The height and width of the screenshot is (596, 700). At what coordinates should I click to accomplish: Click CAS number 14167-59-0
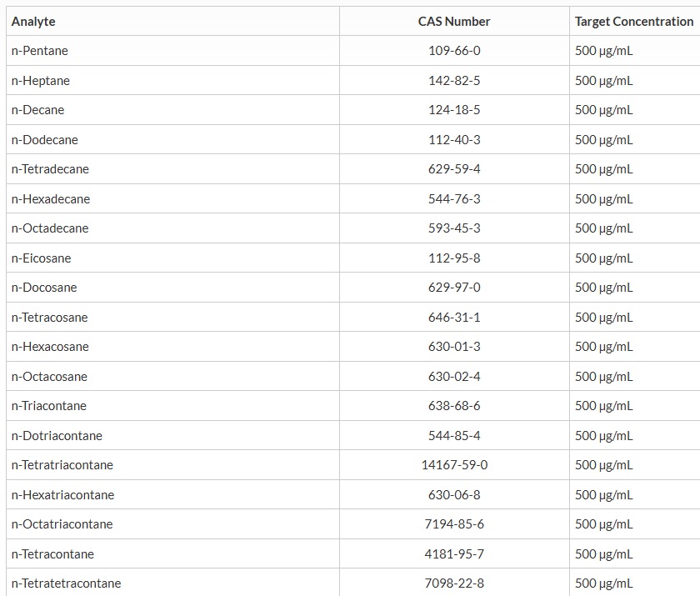[454, 465]
